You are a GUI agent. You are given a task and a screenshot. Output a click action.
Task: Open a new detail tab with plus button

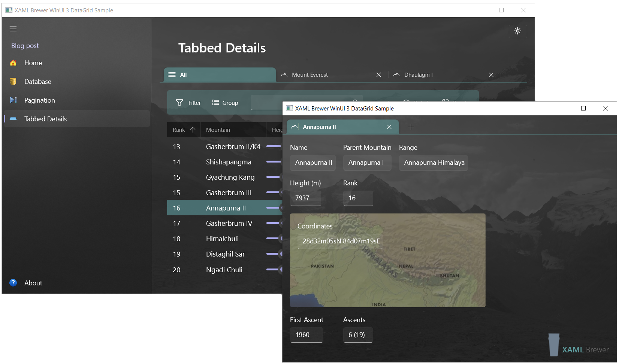(411, 127)
